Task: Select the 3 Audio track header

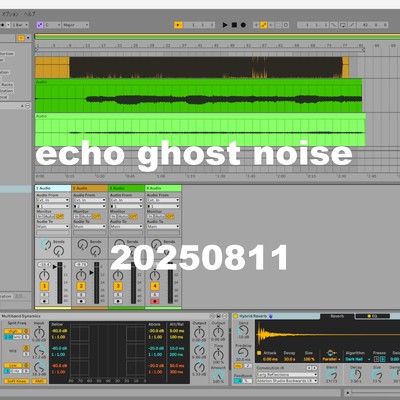Action: coord(127,188)
